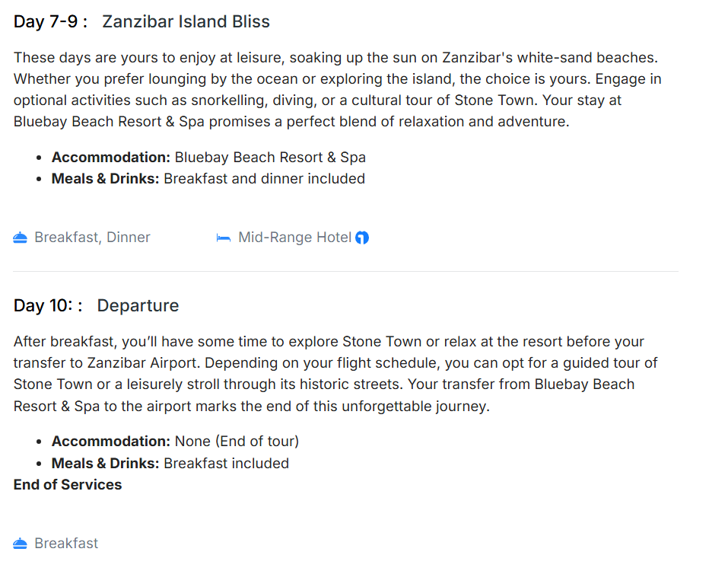The height and width of the screenshot is (571, 728).
Task: Select the Mid-Range Hotel label
Action: click(294, 238)
